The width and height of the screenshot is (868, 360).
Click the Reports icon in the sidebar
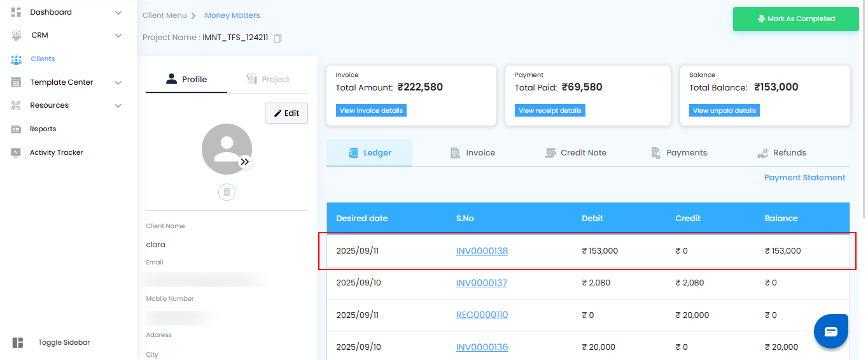coord(17,129)
